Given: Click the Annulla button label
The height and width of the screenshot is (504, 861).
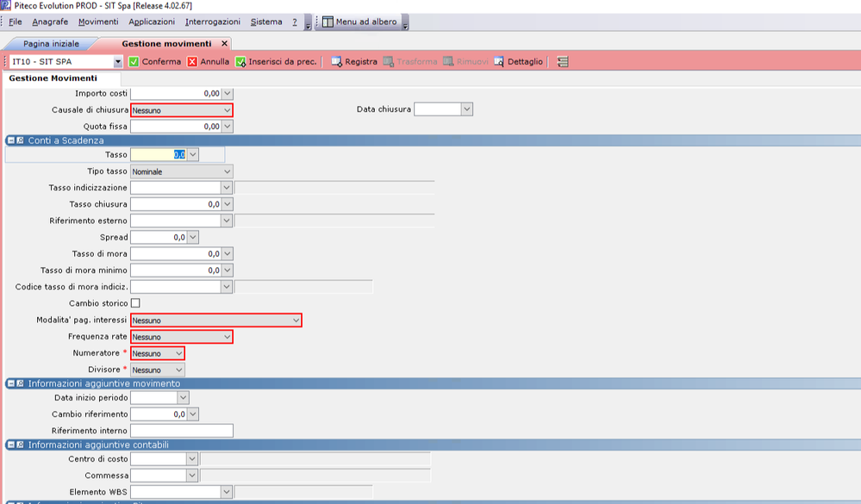Looking at the screenshot, I should (215, 62).
